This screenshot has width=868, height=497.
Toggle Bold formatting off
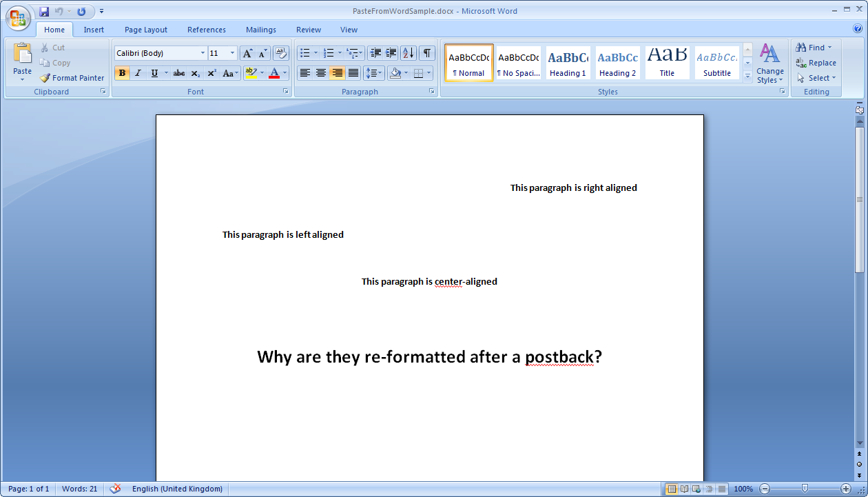(x=122, y=73)
